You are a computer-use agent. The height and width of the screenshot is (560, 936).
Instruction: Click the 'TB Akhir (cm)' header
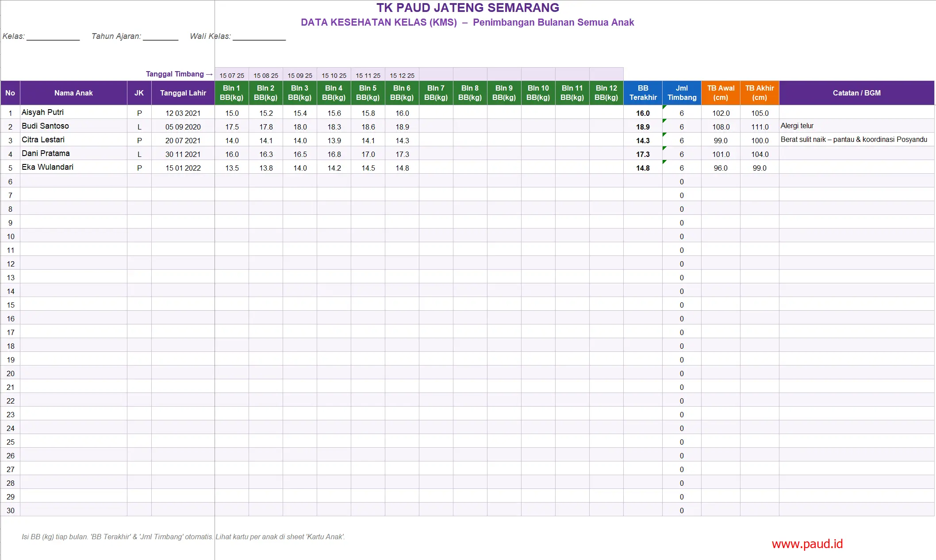point(760,93)
